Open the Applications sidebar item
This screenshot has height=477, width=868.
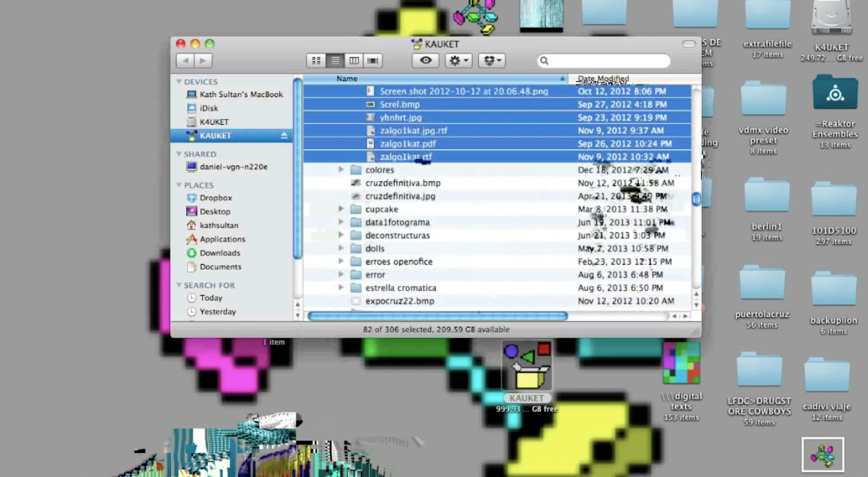(222, 239)
